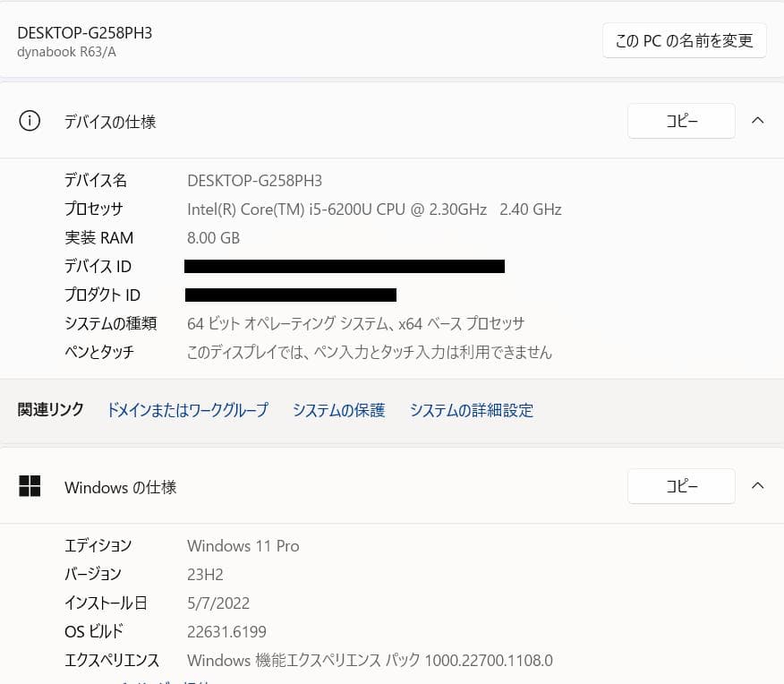Viewport: 784px width, 684px height.
Task: Collapse the デバイスの仕様 section using its chevron
Action: [758, 120]
